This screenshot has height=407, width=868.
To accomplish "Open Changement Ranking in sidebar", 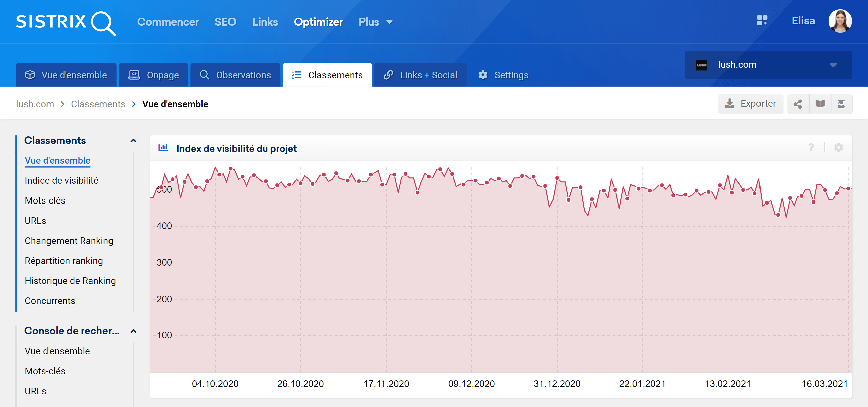I will click(69, 240).
